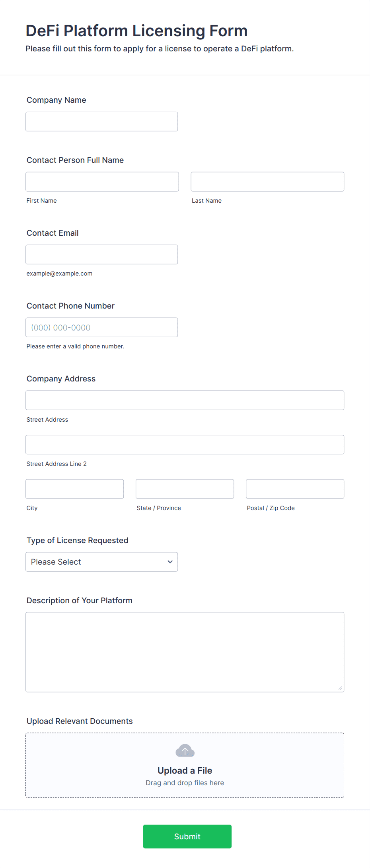370x868 pixels.
Task: Click the Drag and drop files here area
Action: tap(185, 783)
